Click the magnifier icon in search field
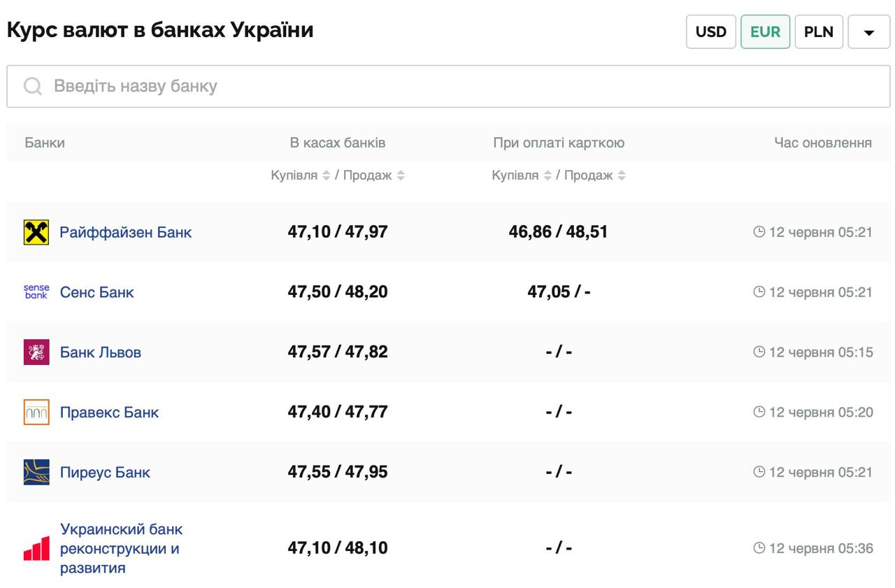This screenshot has width=895, height=588. click(x=33, y=86)
